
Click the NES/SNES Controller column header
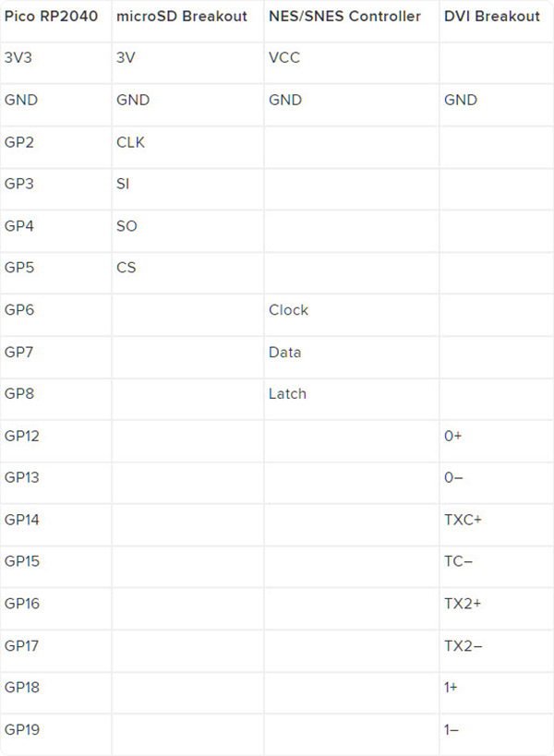click(344, 17)
